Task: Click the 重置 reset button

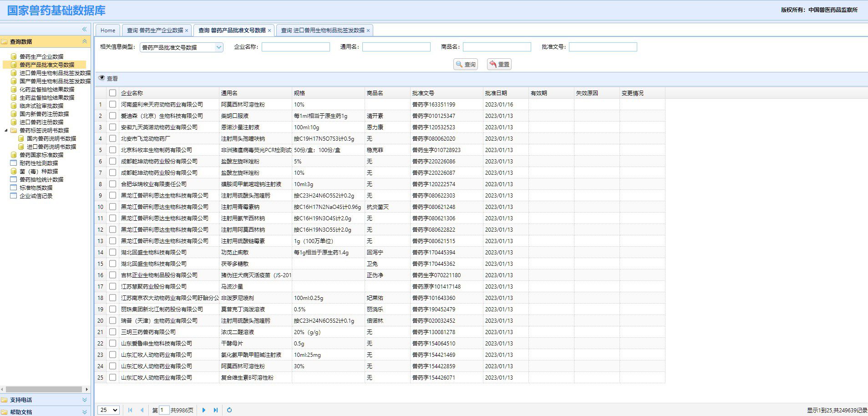Action: pyautogui.click(x=499, y=64)
